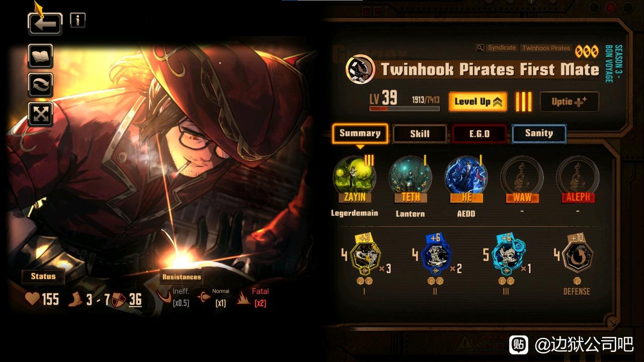Open the Twinhook Pirates identity emblem
The height and width of the screenshot is (362, 644).
pos(360,69)
